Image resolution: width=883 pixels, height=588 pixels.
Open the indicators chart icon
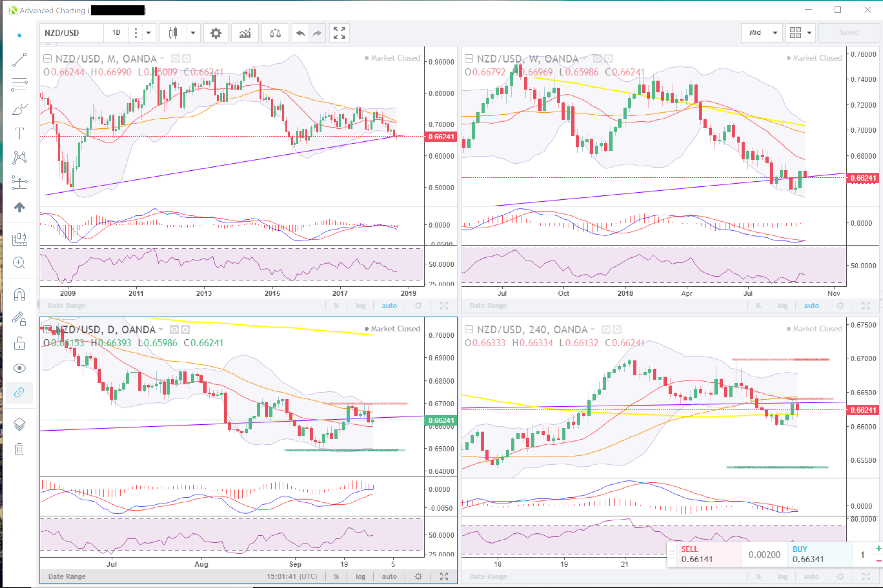coord(245,33)
